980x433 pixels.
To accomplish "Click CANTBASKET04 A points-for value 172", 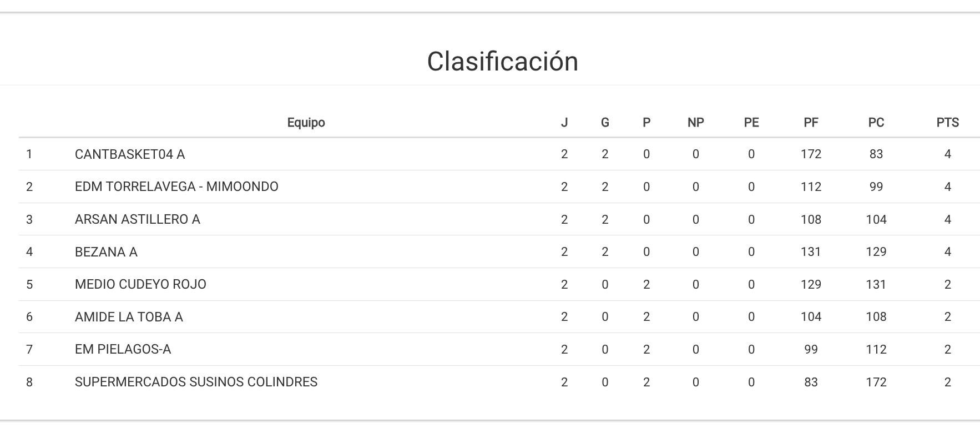I will (x=811, y=154).
